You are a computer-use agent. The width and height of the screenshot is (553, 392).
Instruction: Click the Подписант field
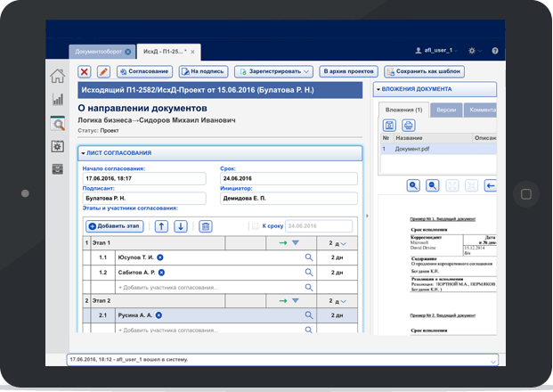coord(144,199)
